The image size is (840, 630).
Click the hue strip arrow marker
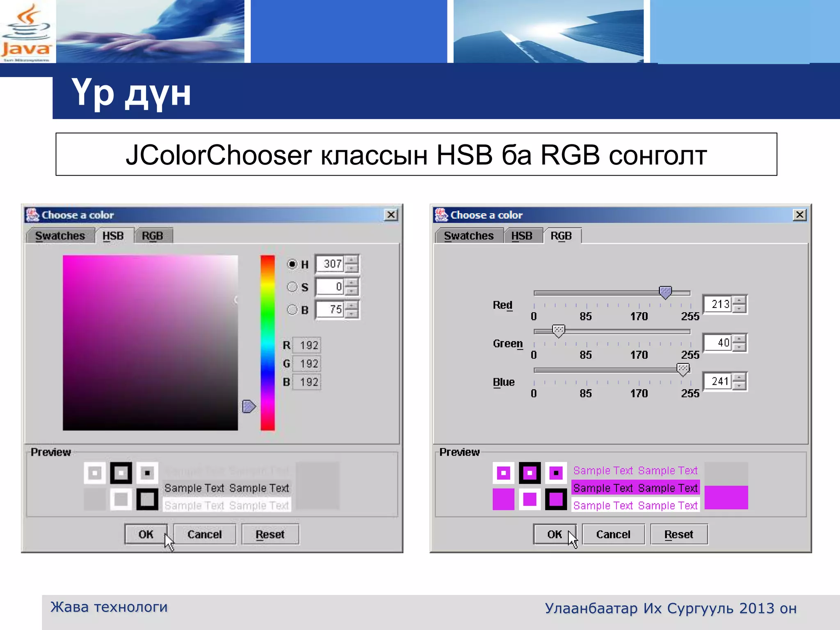coord(249,406)
